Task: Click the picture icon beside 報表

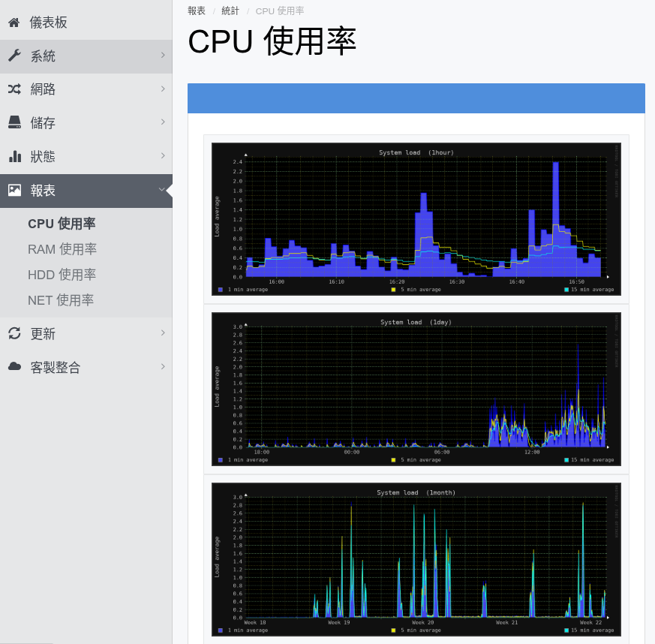Action: (14, 190)
